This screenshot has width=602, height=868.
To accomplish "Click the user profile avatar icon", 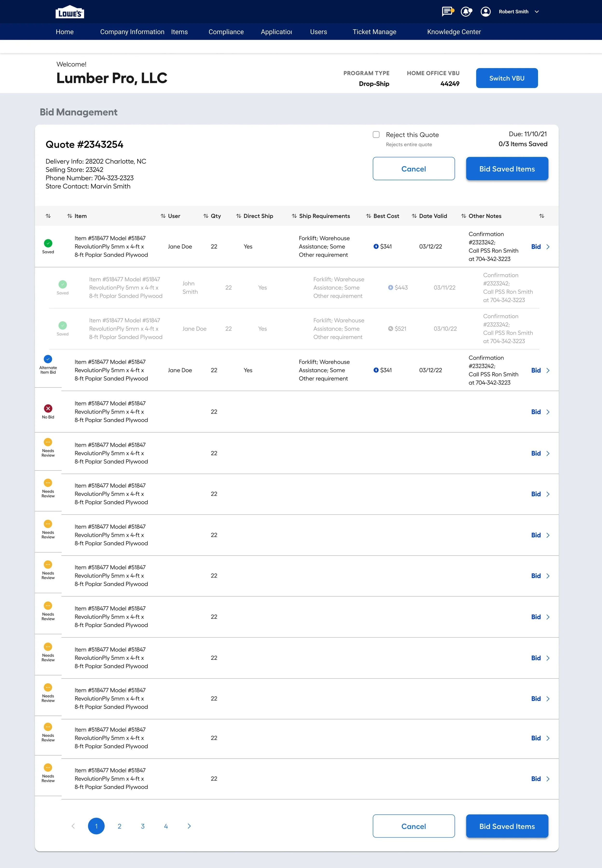I will (x=485, y=11).
